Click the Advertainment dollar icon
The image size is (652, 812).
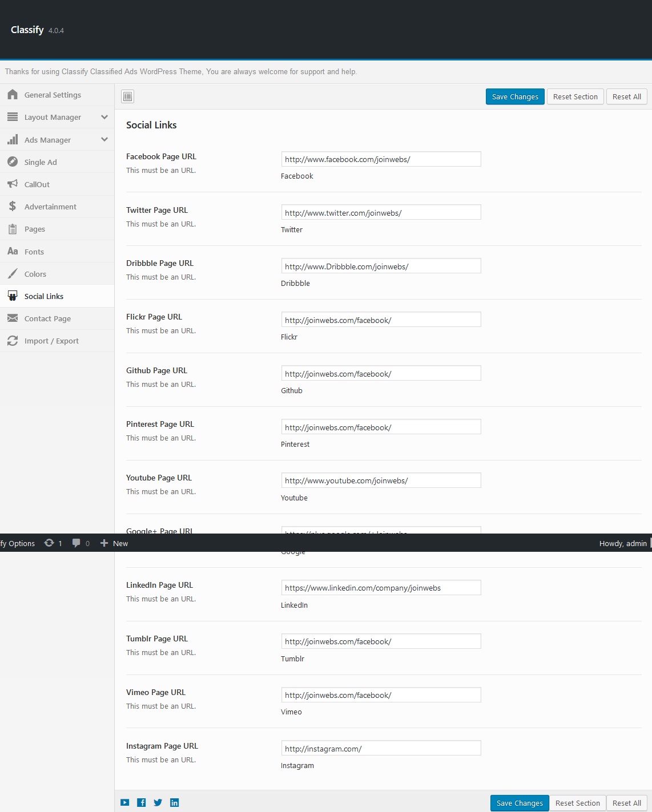click(x=13, y=206)
